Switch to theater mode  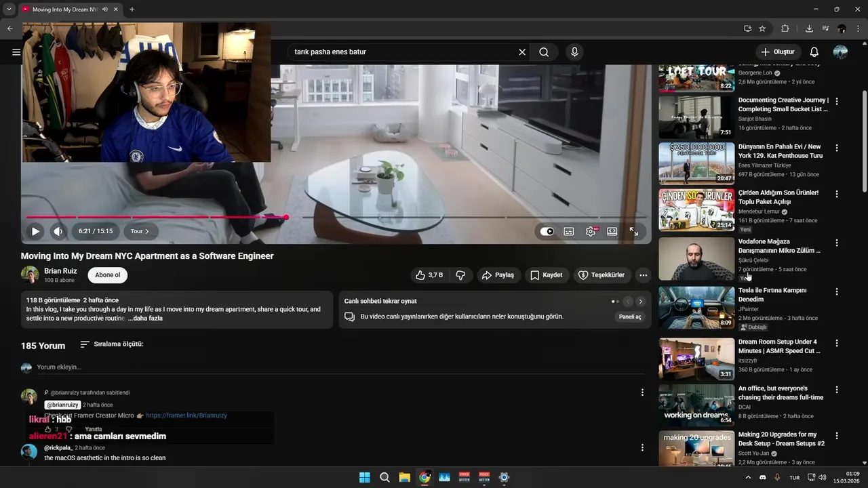click(612, 231)
